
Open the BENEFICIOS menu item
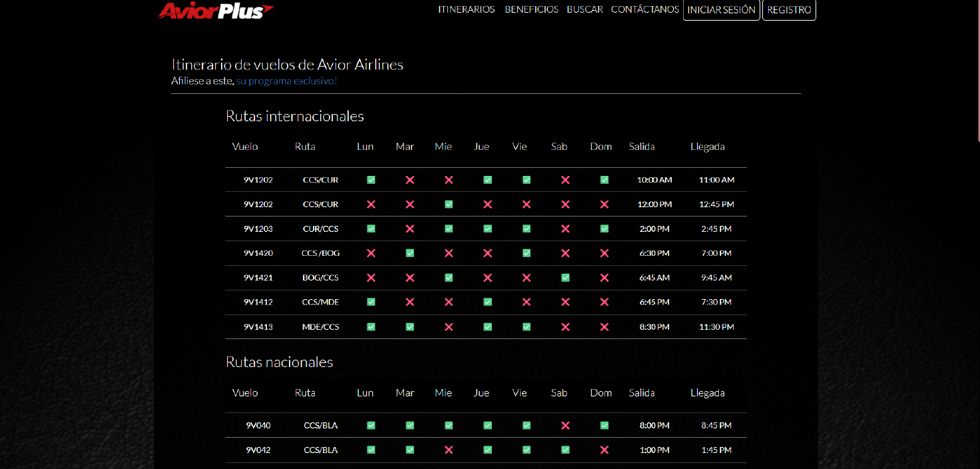pos(531,10)
